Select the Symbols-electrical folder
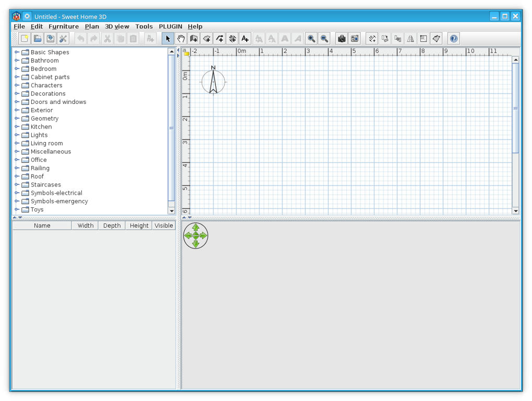532x401 pixels. click(x=52, y=193)
